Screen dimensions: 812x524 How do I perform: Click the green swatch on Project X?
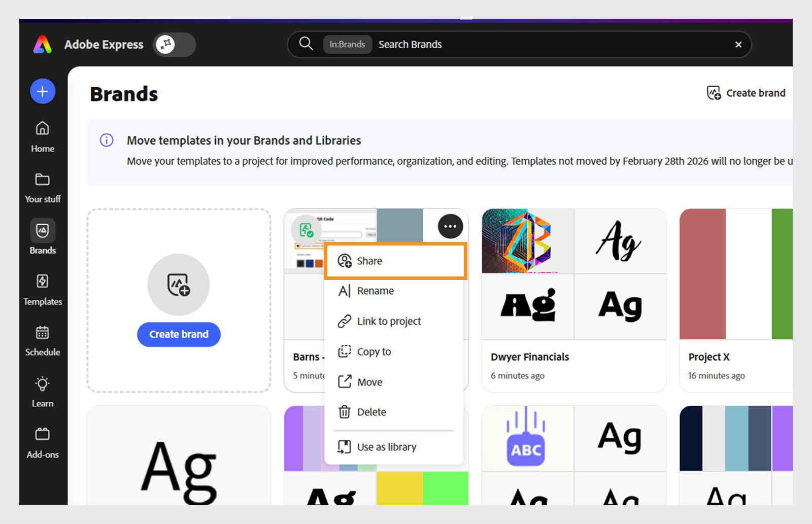(782, 274)
